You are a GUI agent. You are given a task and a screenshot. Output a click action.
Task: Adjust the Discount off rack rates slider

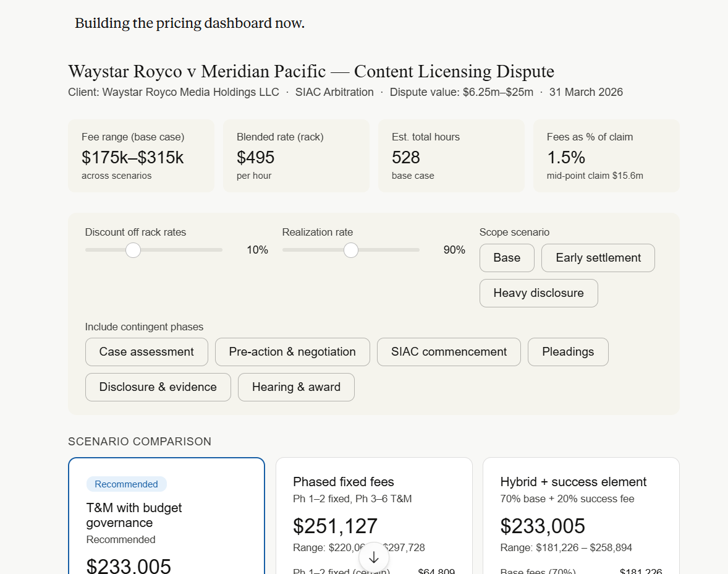[133, 250]
